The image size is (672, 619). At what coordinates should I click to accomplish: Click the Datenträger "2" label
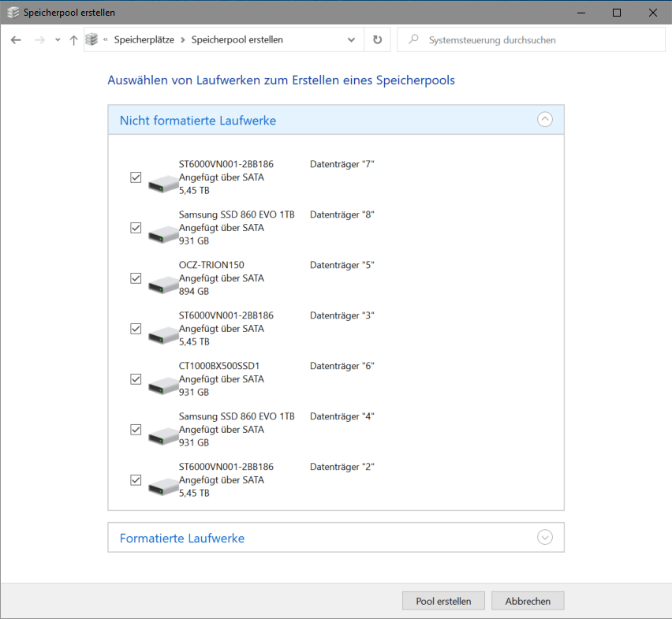tap(342, 467)
